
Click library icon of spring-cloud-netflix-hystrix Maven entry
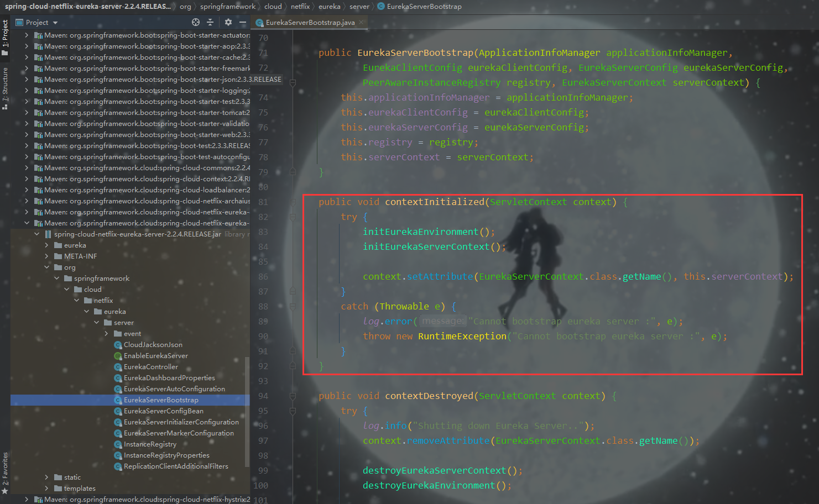38,500
